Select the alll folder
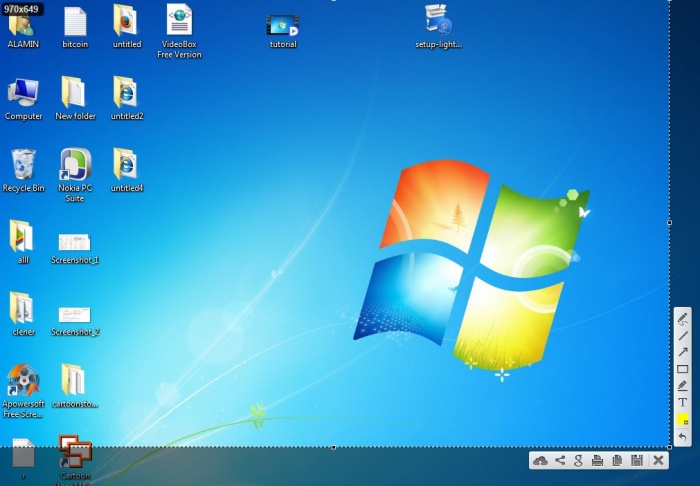Viewport: 700px width, 486px height. coord(22,242)
